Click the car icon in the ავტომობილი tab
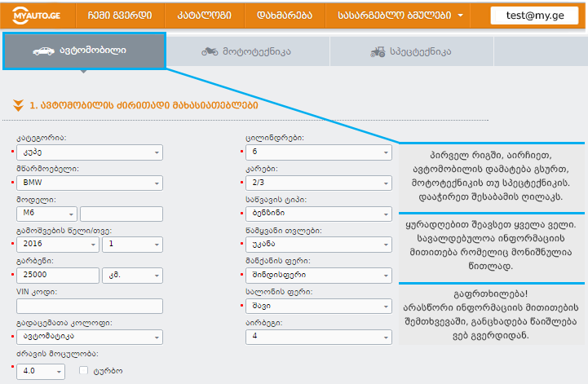The width and height of the screenshot is (588, 384). (43, 51)
